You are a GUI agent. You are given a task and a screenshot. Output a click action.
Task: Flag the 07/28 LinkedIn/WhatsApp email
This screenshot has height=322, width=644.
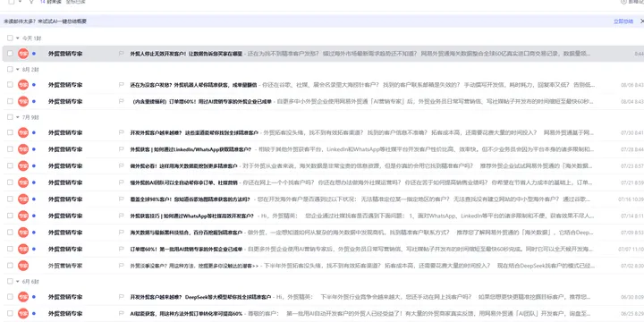(x=121, y=149)
